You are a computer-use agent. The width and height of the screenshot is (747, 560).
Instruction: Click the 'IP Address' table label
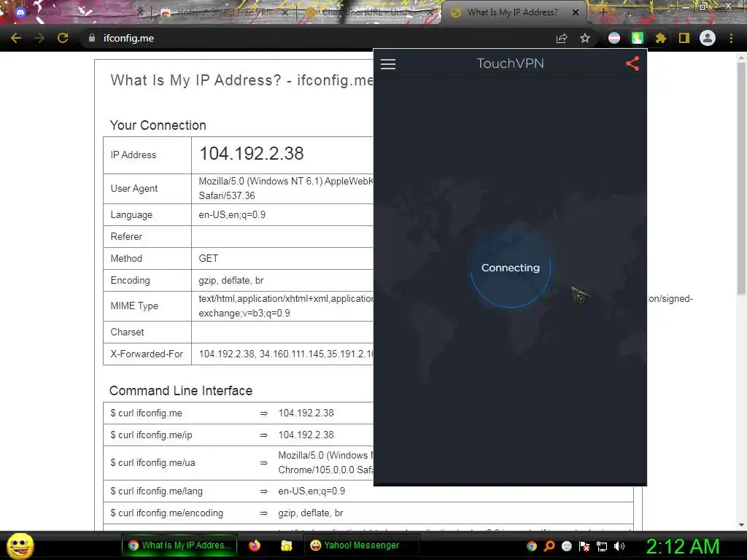click(133, 155)
